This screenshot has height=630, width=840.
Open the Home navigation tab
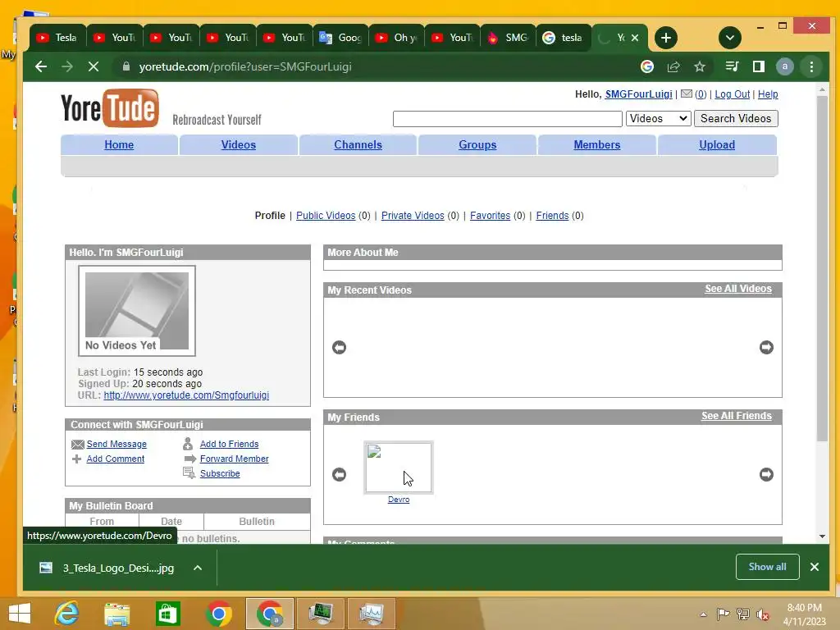119,144
